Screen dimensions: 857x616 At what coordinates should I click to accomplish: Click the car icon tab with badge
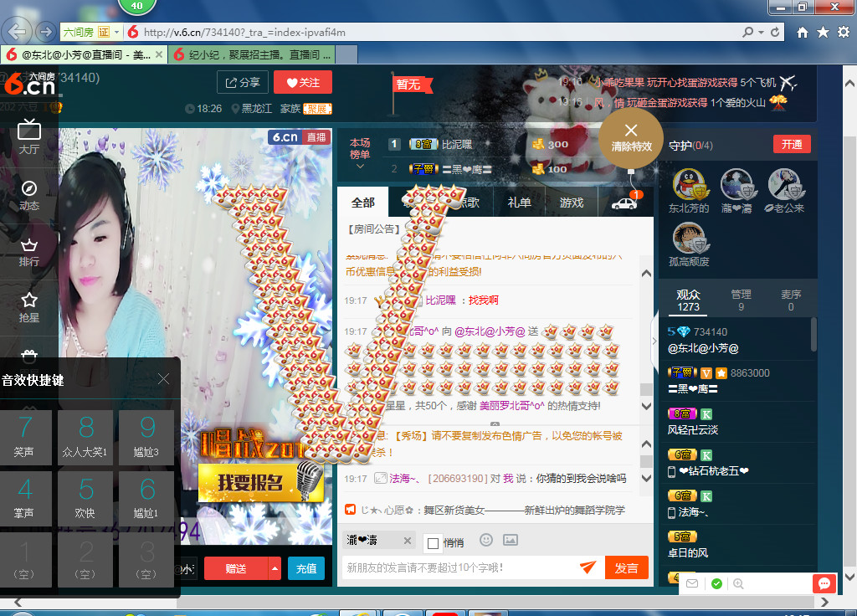tap(624, 203)
